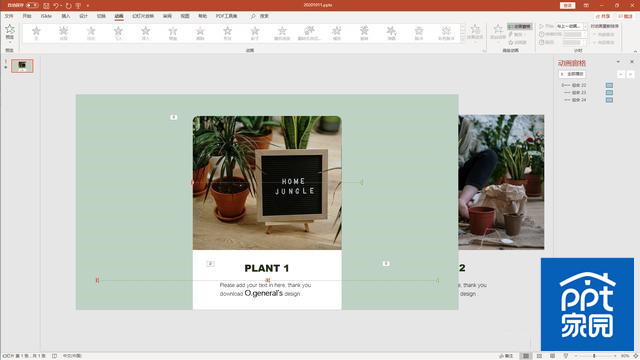Select the eleventh animation effect in gallery
Viewport: 640px width, 360px height.
click(309, 33)
